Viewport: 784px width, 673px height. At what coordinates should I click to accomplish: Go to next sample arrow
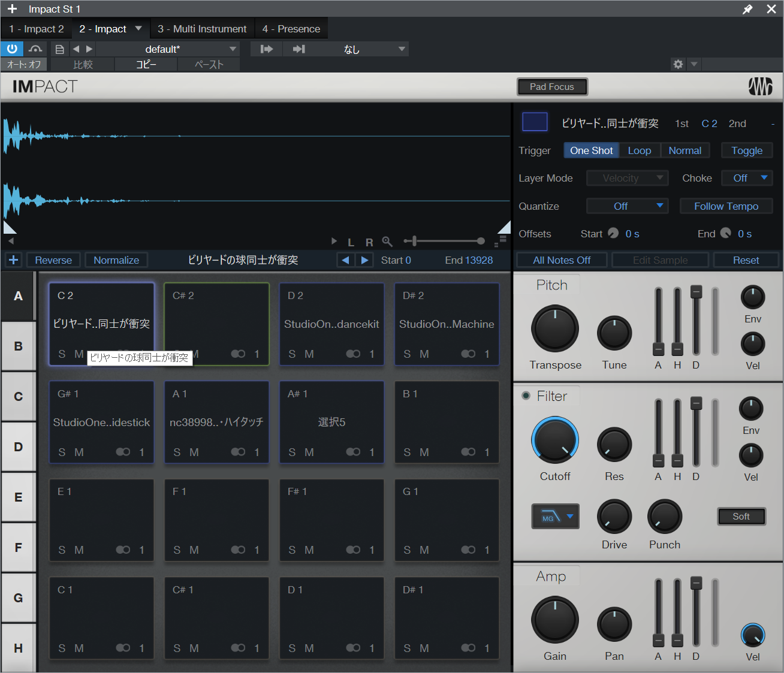tap(364, 260)
